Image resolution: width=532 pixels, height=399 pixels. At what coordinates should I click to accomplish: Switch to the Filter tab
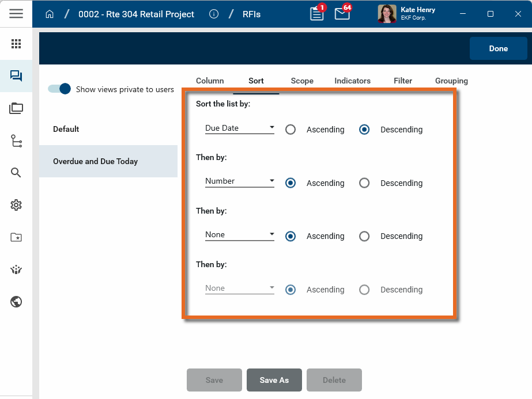[403, 81]
